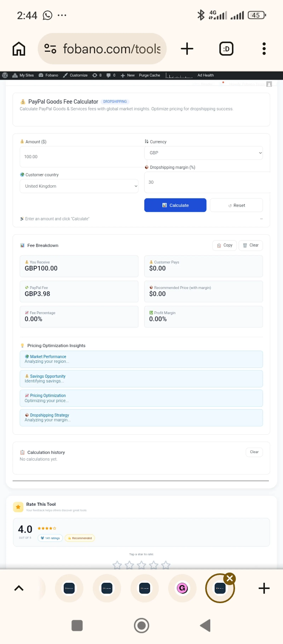The width and height of the screenshot is (283, 644).
Task: Tap Android home circle button
Action: 141,625
